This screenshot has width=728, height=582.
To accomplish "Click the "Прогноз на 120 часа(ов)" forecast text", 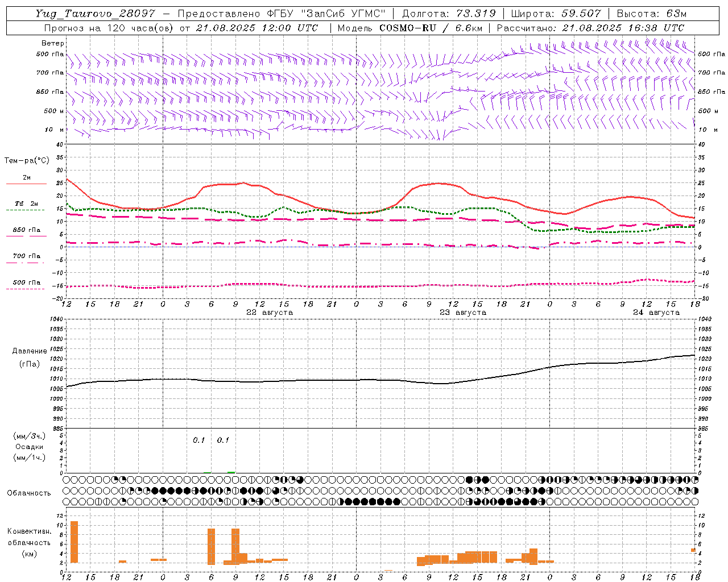I will tap(109, 28).
